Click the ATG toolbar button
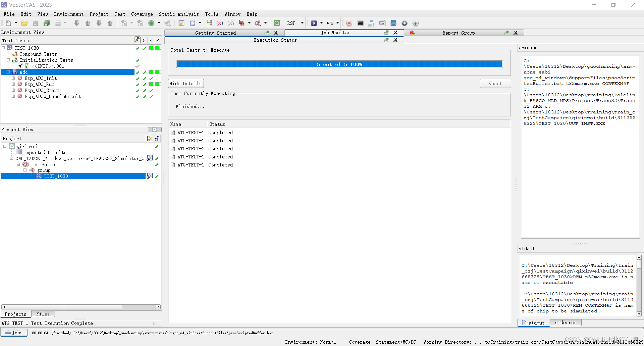644x346 pixels. point(330,23)
